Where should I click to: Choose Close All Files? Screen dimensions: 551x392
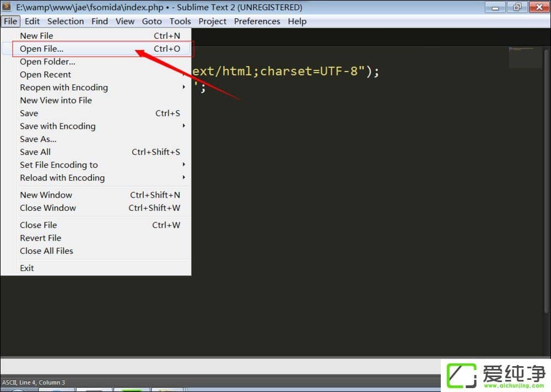tap(46, 251)
